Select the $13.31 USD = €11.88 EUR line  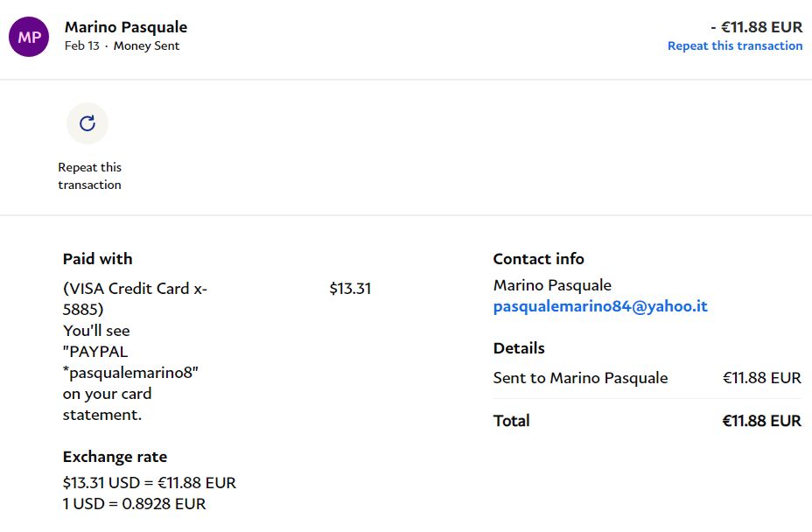(150, 483)
